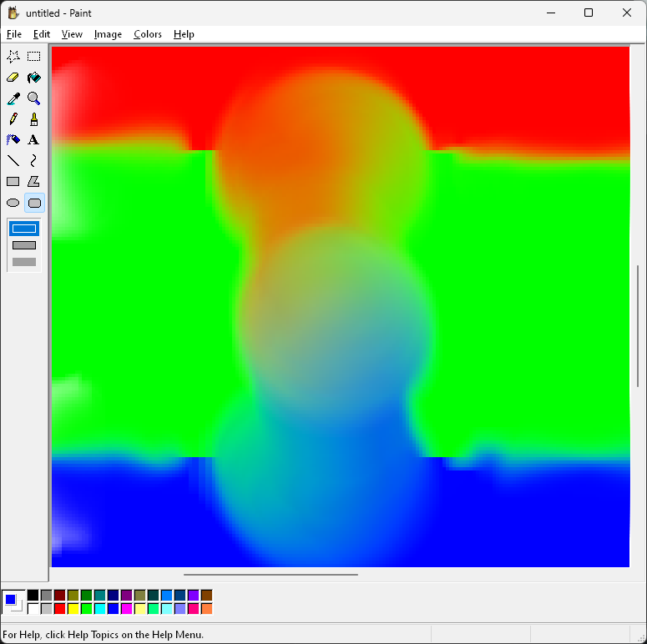Open the Edit menu
The height and width of the screenshot is (644, 647).
pos(42,34)
